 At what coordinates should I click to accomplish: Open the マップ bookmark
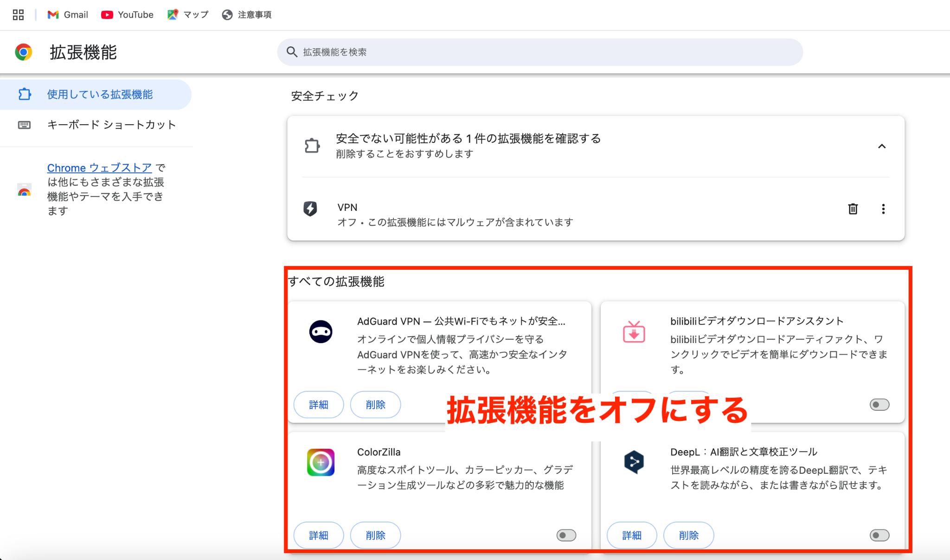pos(188,15)
